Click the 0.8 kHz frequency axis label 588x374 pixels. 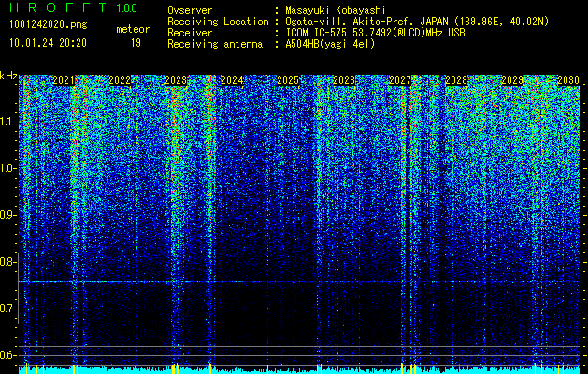pyautogui.click(x=7, y=262)
